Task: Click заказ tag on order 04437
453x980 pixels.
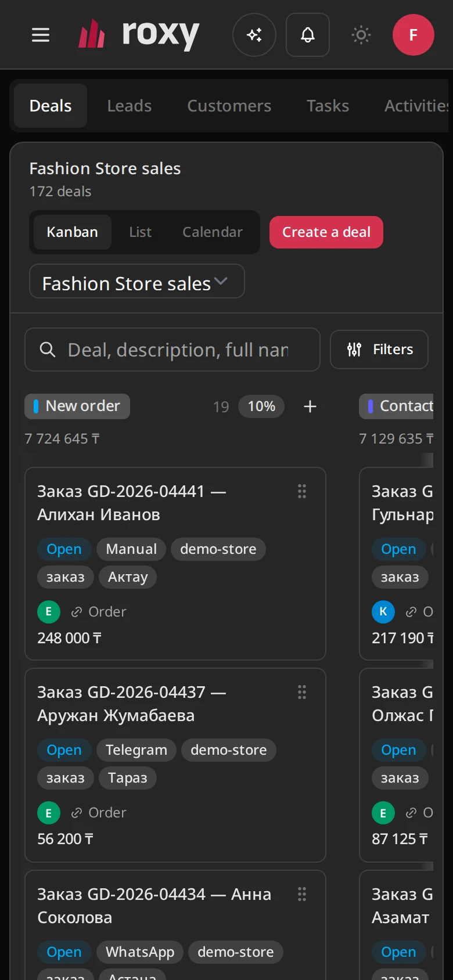Action: pos(66,778)
